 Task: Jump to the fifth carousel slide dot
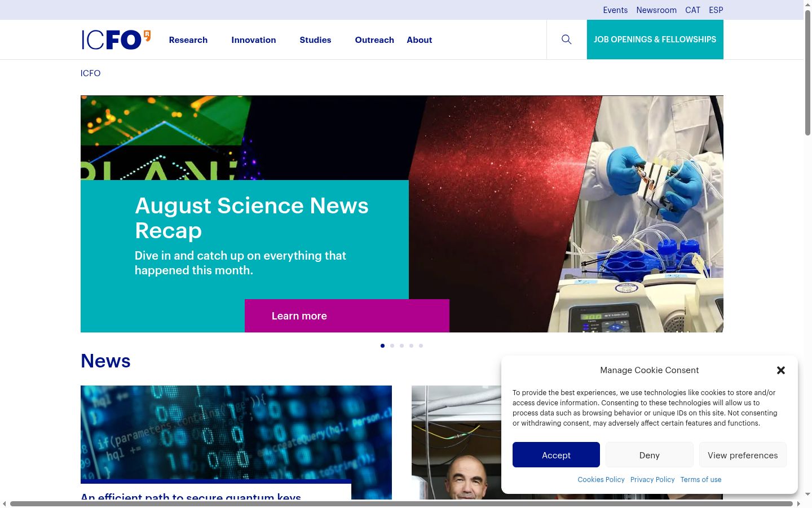pyautogui.click(x=421, y=345)
